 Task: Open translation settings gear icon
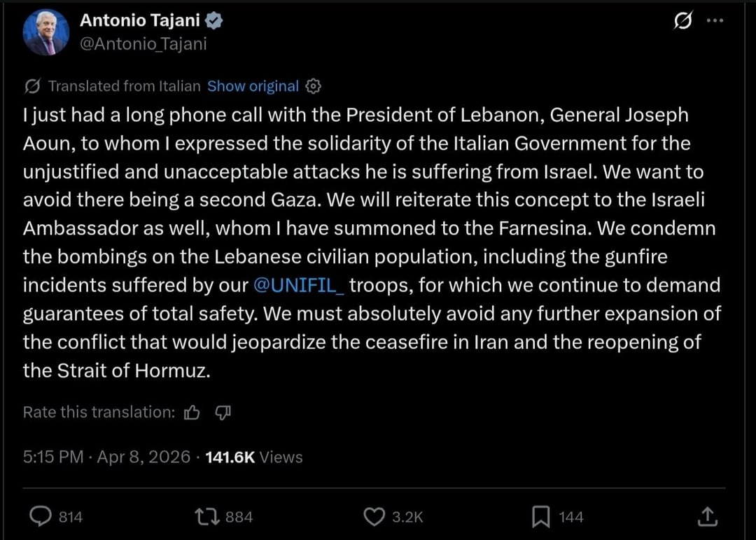[314, 86]
